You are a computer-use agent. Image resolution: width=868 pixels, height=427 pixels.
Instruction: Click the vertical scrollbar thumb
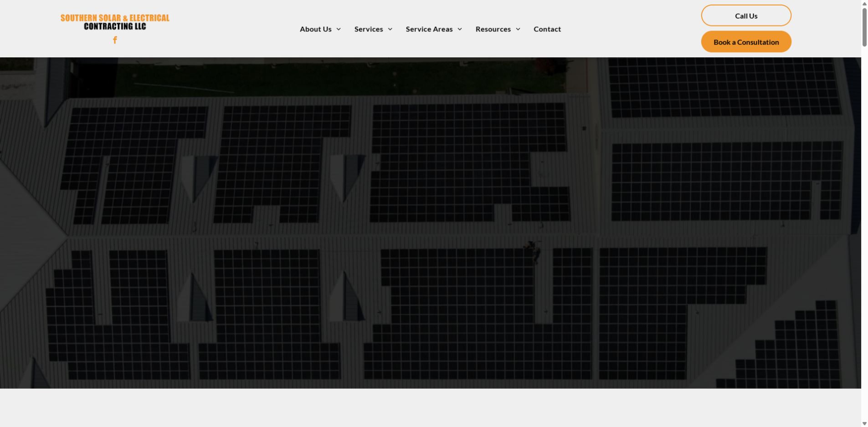[864, 27]
